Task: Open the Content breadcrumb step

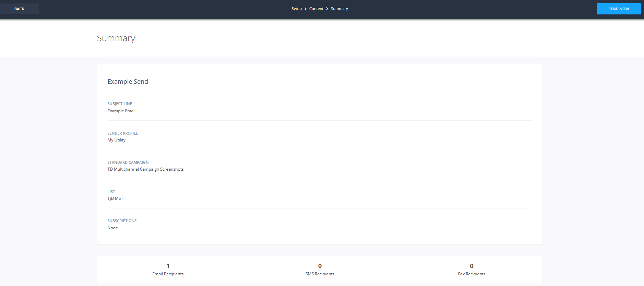Action: (x=316, y=9)
